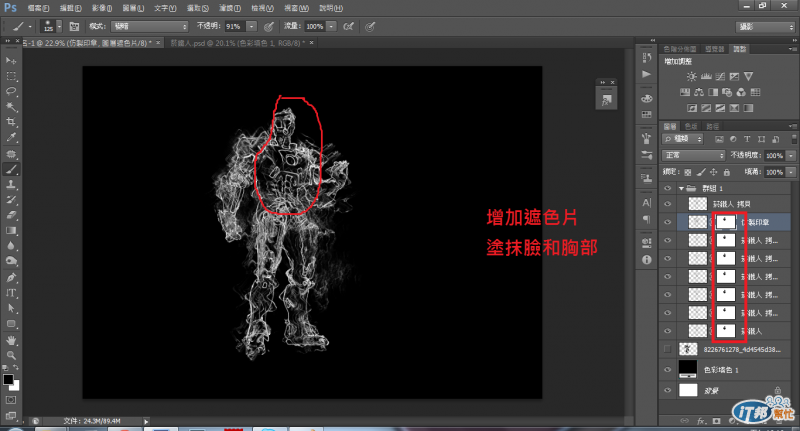Add a Brightness/Contrast adjustment
This screenshot has height=431, width=800.
point(691,77)
